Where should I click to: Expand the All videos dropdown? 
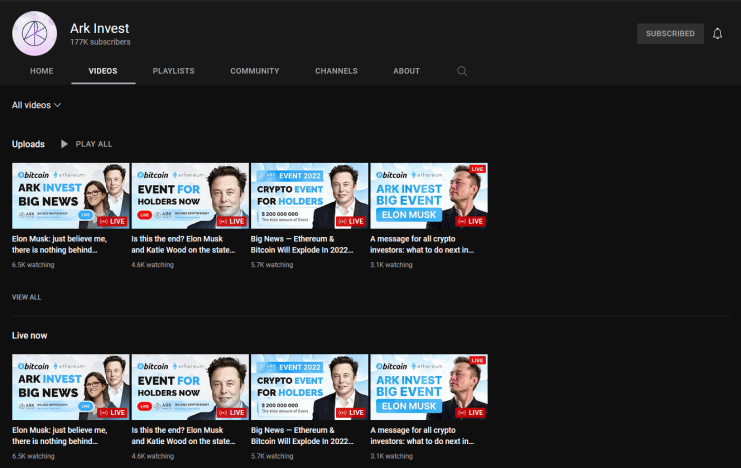[x=36, y=105]
